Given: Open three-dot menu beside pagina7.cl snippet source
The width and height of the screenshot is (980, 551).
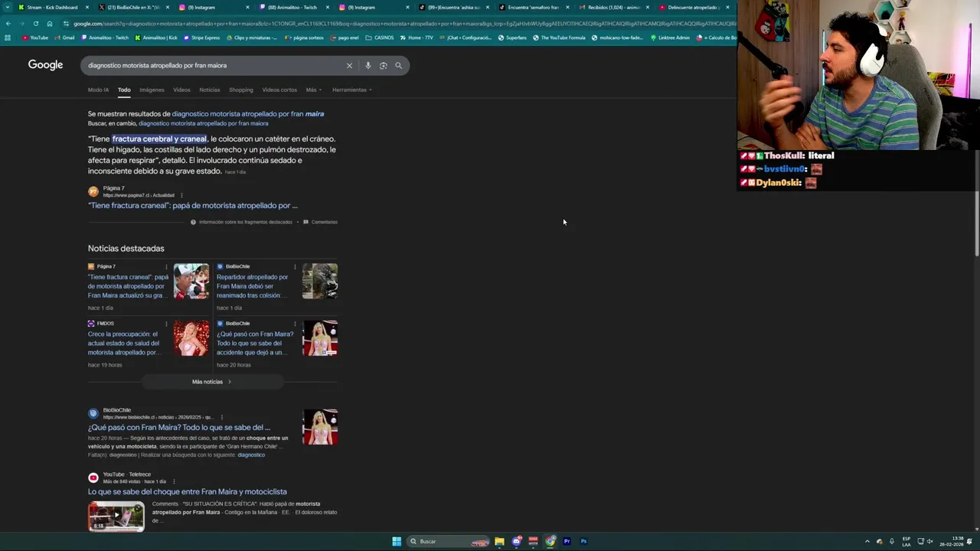Looking at the screenshot, I should pos(181,195).
